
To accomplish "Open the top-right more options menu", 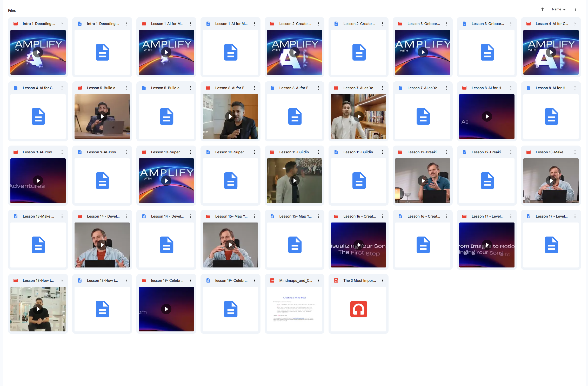I will click(x=575, y=9).
